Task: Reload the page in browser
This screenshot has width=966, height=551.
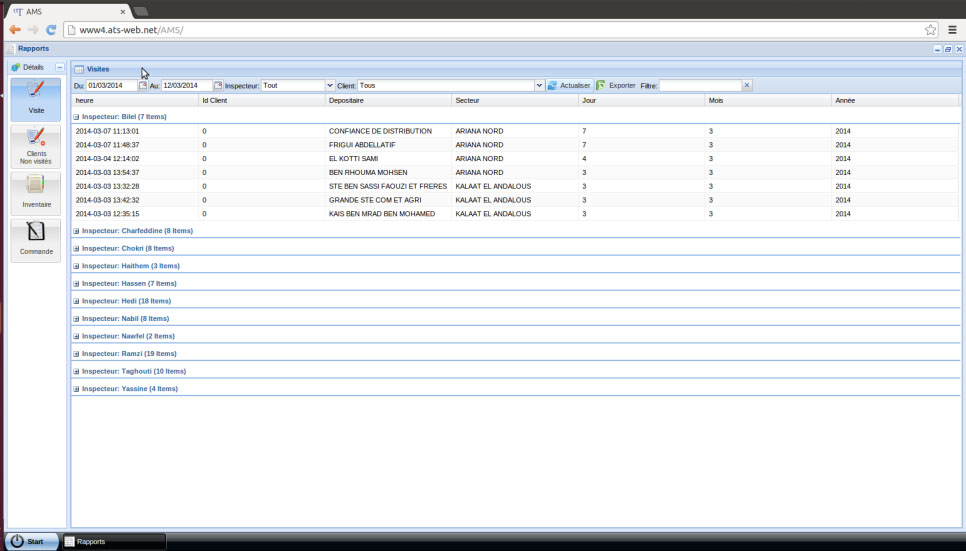Action: coord(51,30)
